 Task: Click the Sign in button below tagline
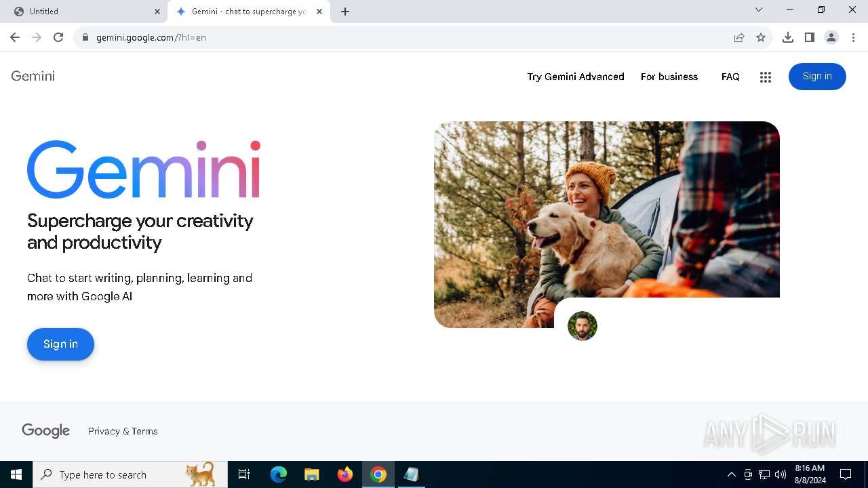coord(60,344)
